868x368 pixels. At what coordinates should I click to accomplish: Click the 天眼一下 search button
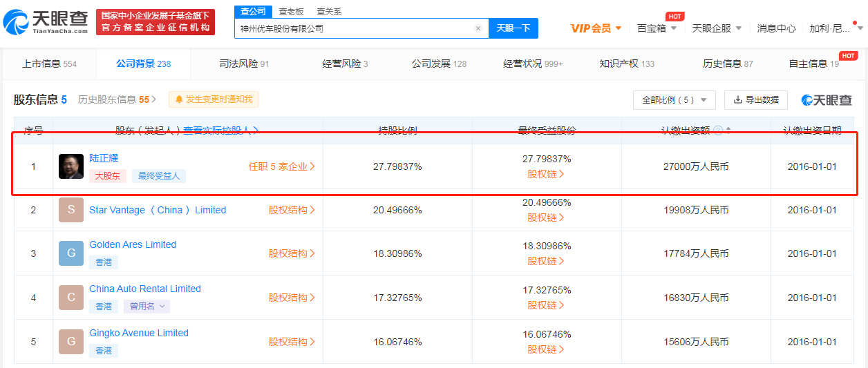pos(513,28)
